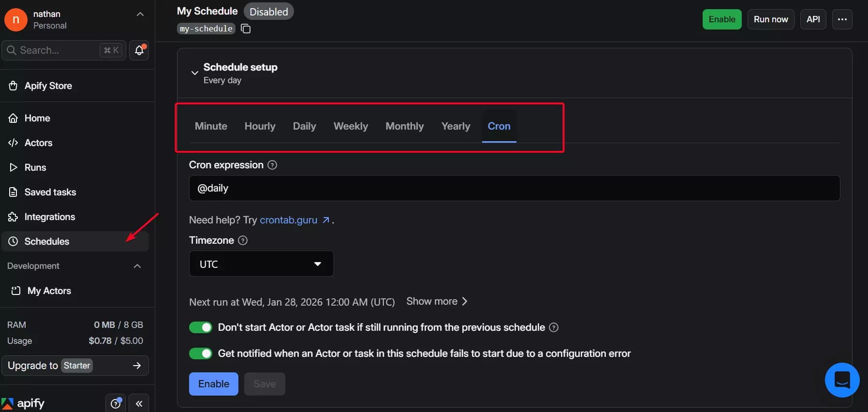Toggle don't start Actor if still running

pyautogui.click(x=201, y=327)
